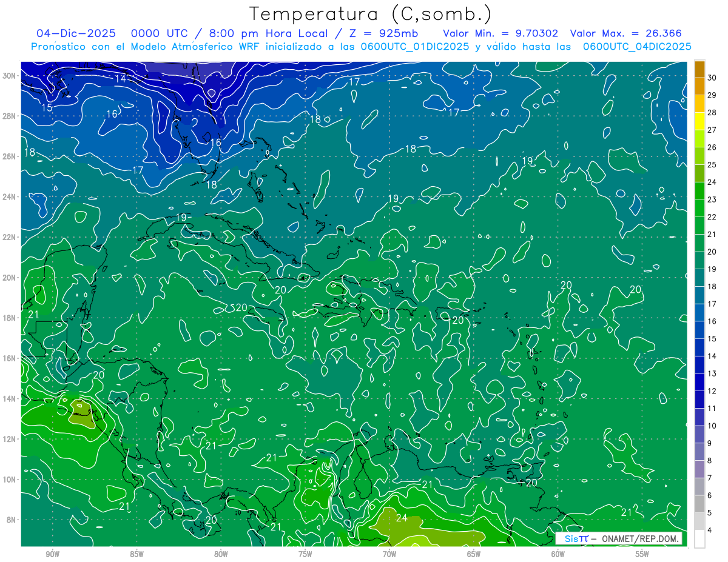Image resolution: width=728 pixels, height=562 pixels.
Task: Click "8:00 pm Hora Local" in header
Action: pyautogui.click(x=268, y=33)
